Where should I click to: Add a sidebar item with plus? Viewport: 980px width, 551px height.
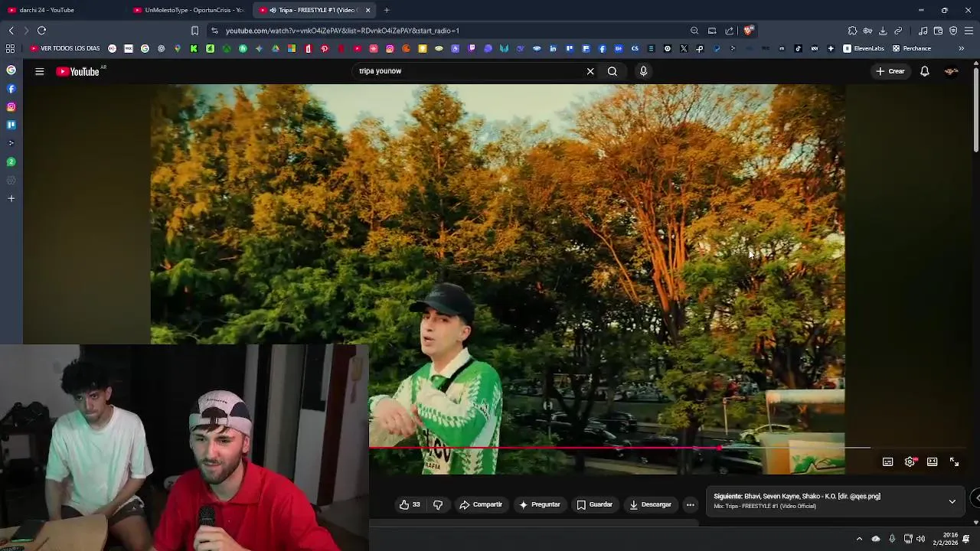click(x=11, y=198)
